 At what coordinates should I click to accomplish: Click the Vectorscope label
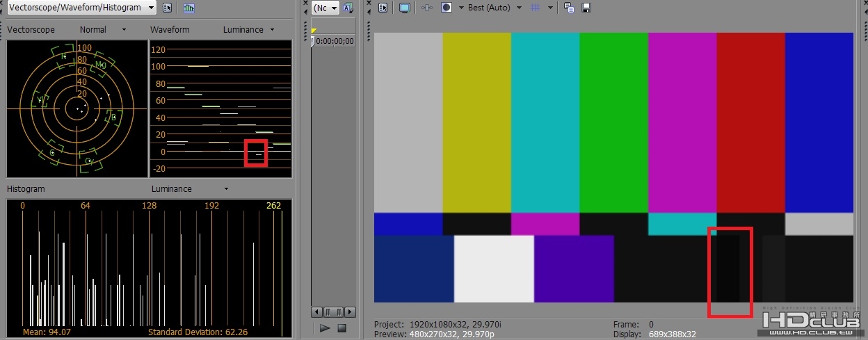31,30
